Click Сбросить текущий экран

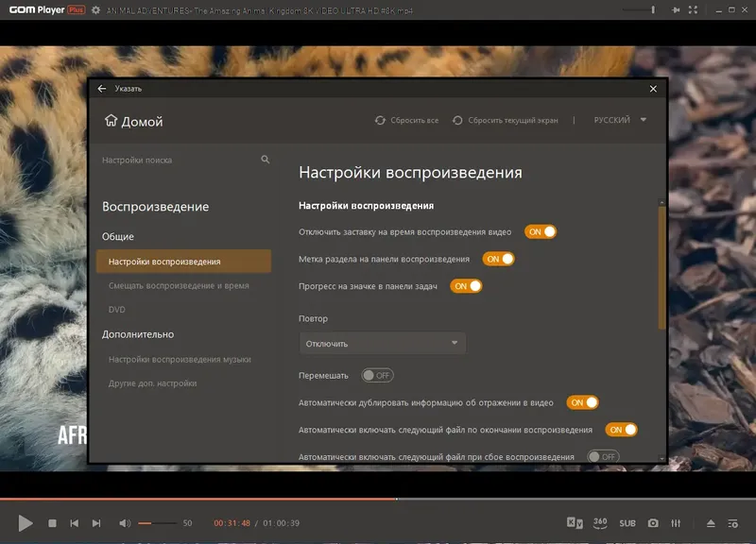point(508,120)
